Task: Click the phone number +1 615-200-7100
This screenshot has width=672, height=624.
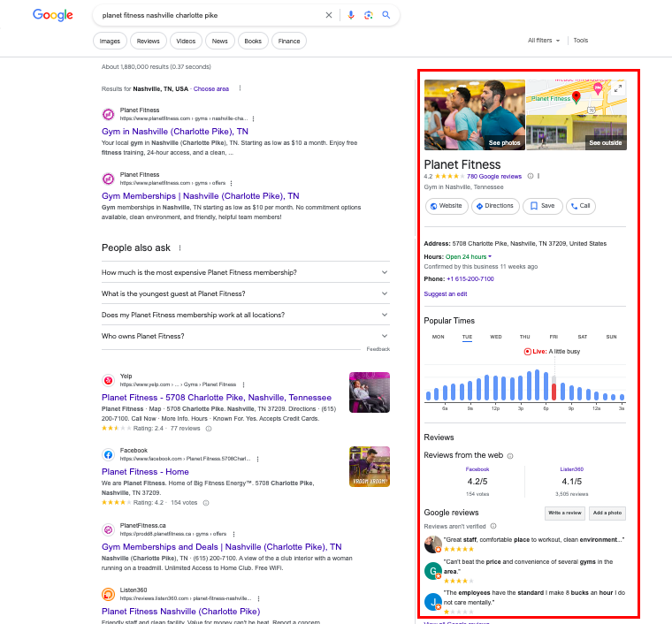Action: [470, 278]
